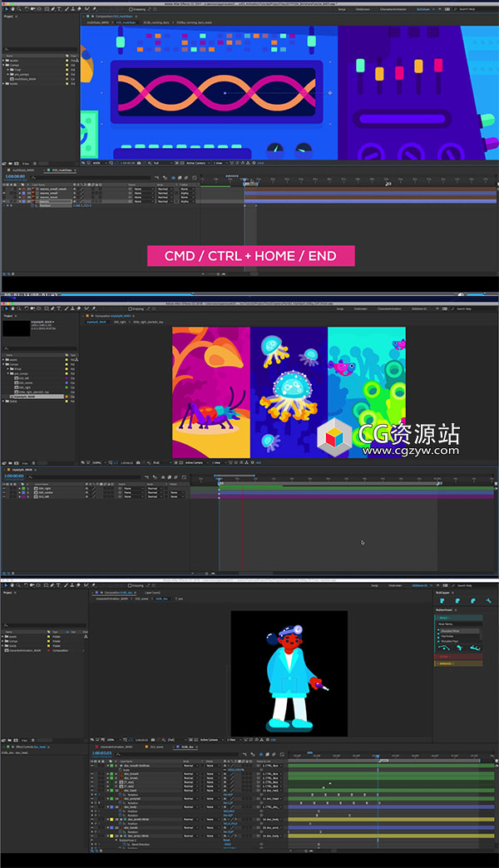Switch to CharacterAnimation workspace in the tripleSplit window

click(389, 308)
